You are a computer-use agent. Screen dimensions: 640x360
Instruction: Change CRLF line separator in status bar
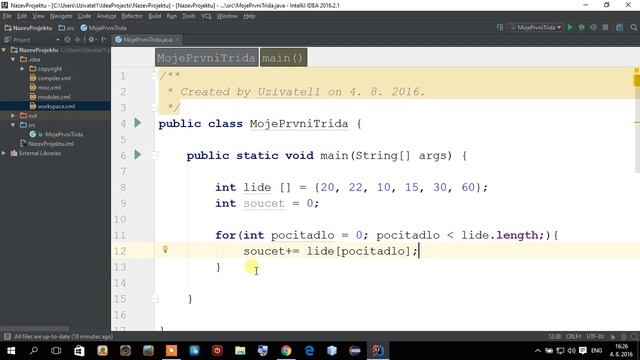[x=573, y=337]
